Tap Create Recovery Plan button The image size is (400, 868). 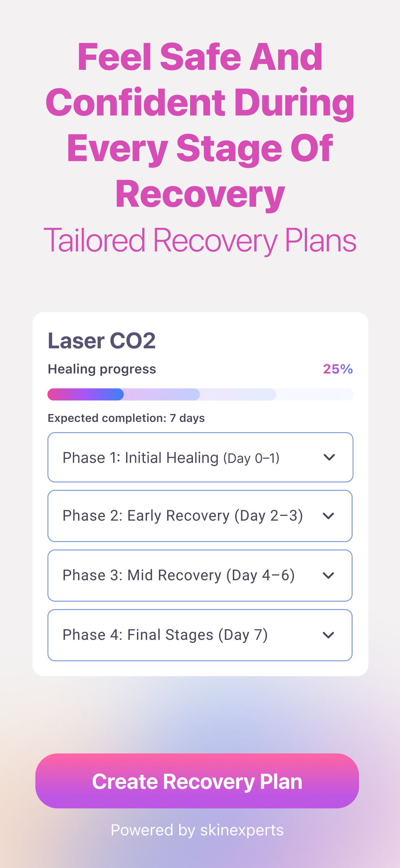[x=197, y=781]
